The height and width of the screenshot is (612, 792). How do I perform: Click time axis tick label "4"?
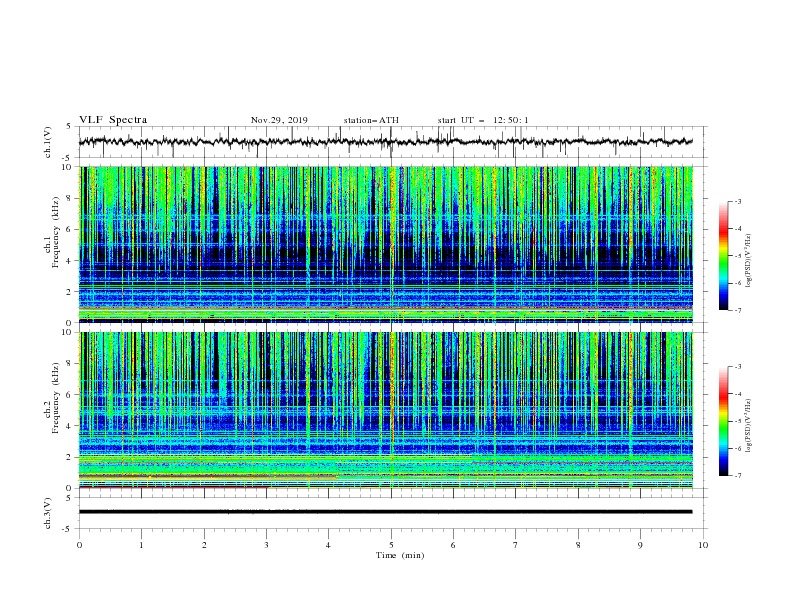[328, 545]
